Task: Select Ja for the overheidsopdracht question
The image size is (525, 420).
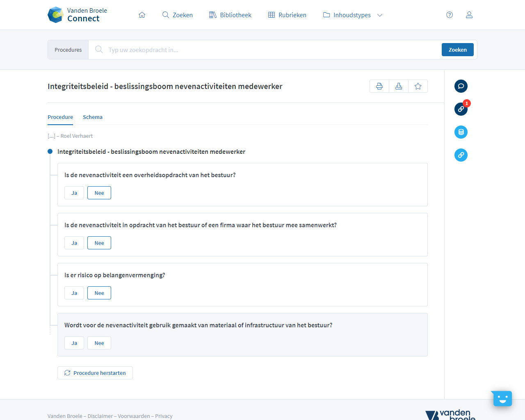Action: (74, 192)
